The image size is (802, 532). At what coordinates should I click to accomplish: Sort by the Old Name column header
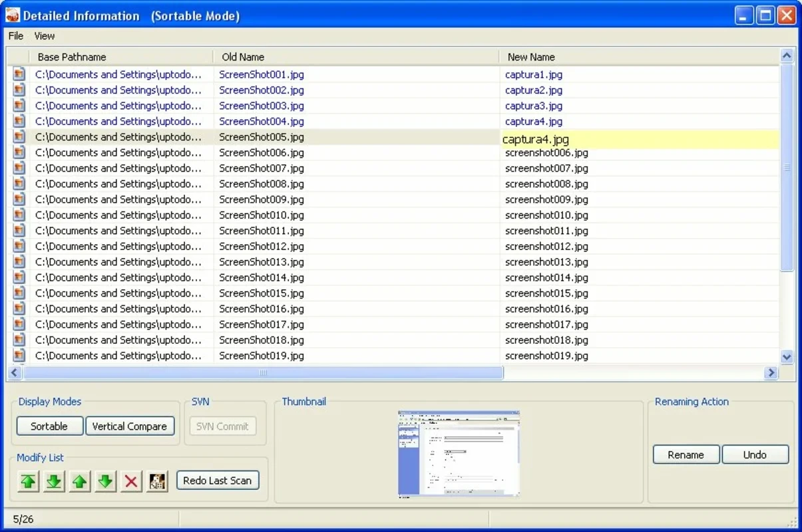pyautogui.click(x=243, y=57)
